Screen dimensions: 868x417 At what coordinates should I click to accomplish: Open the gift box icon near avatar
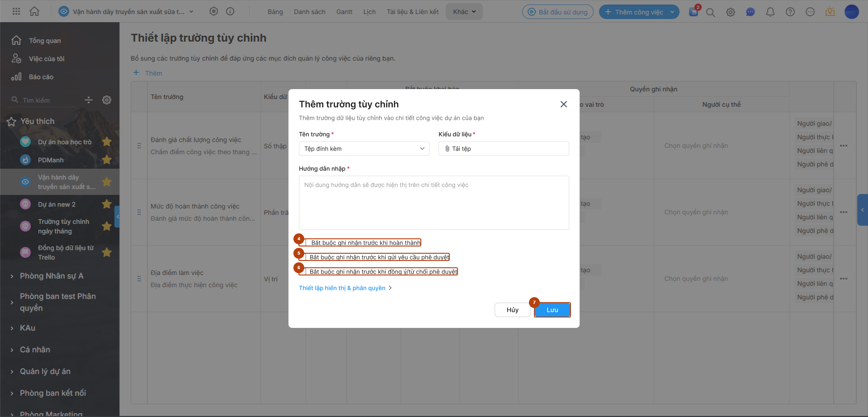830,12
